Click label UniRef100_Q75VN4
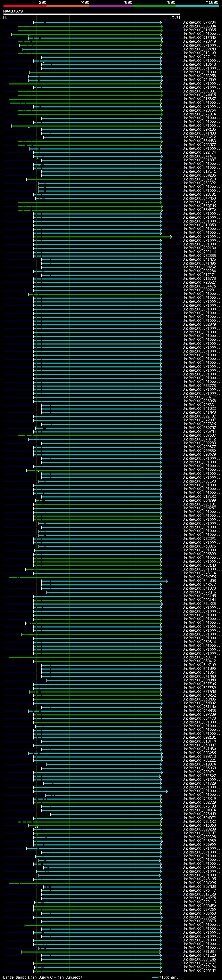 coord(199,431)
